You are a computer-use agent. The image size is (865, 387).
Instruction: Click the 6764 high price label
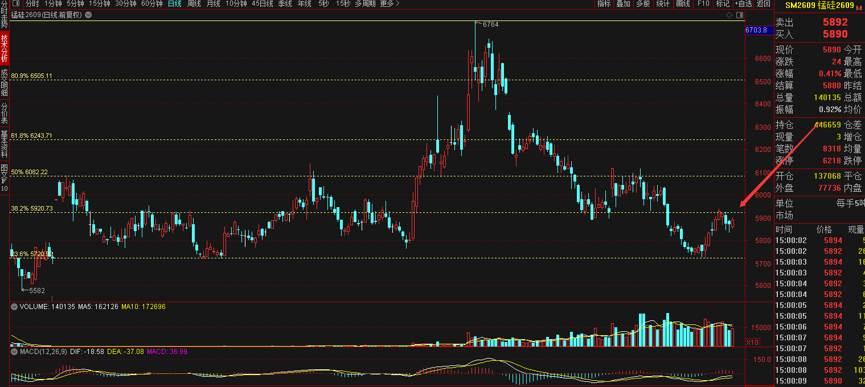tap(490, 24)
